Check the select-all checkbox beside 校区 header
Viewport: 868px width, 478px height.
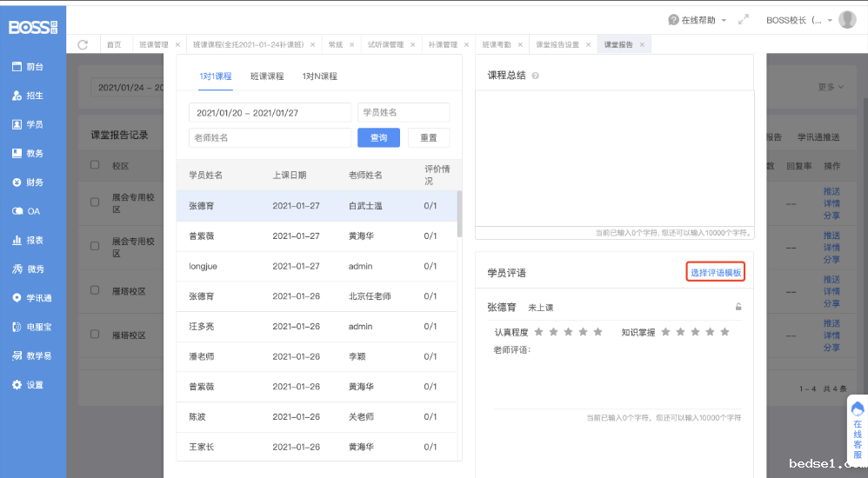[x=95, y=165]
